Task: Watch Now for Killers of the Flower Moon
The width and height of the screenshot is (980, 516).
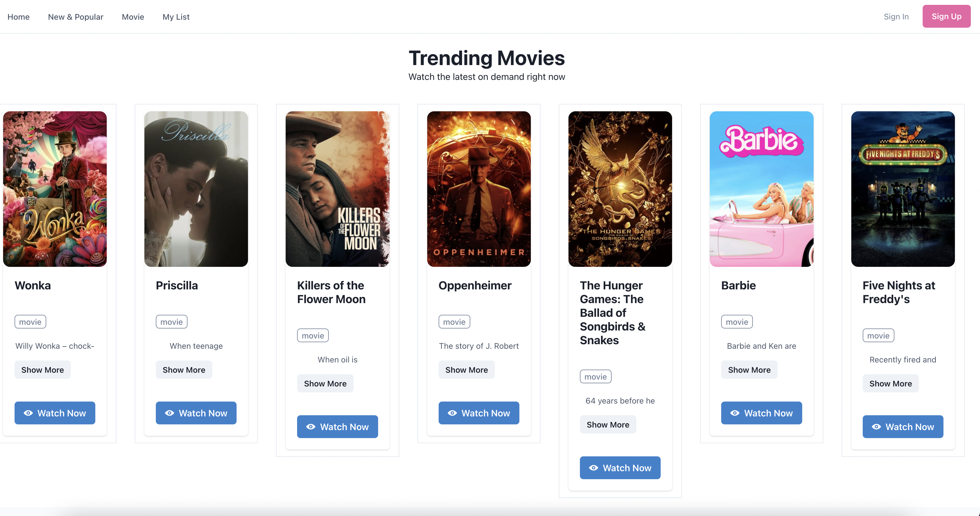Action: point(337,427)
